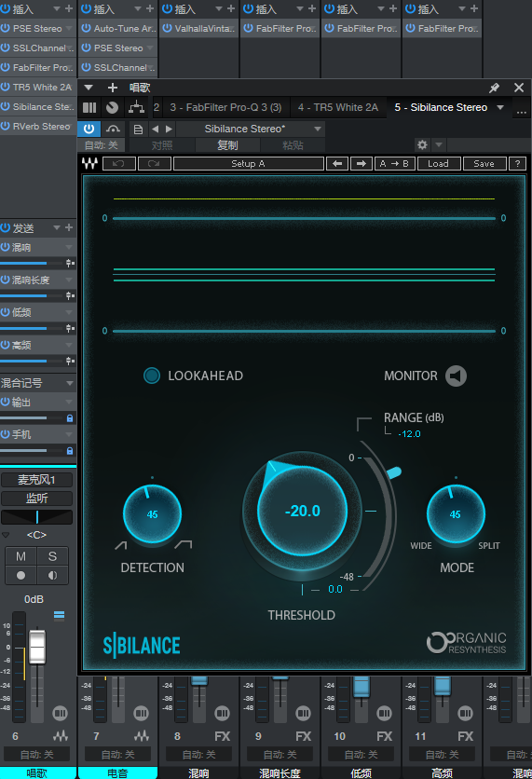
Task: Open Waves help question mark button
Action: (517, 163)
